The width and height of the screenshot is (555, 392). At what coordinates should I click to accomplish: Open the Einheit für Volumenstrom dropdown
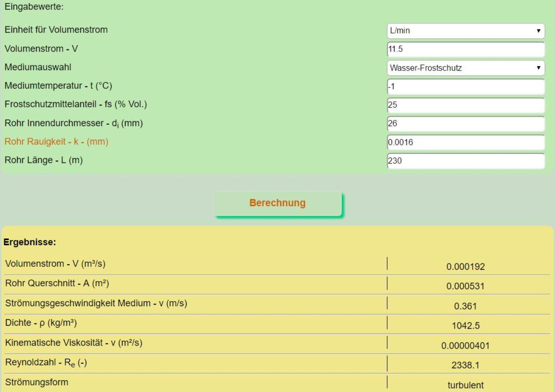465,31
